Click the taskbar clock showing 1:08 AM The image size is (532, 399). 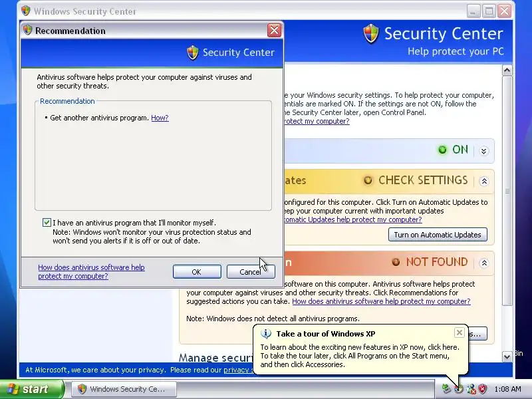(507, 389)
